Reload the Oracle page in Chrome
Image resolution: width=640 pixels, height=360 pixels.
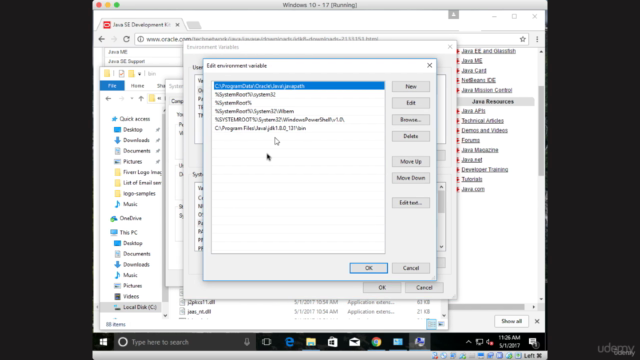tap(127, 39)
